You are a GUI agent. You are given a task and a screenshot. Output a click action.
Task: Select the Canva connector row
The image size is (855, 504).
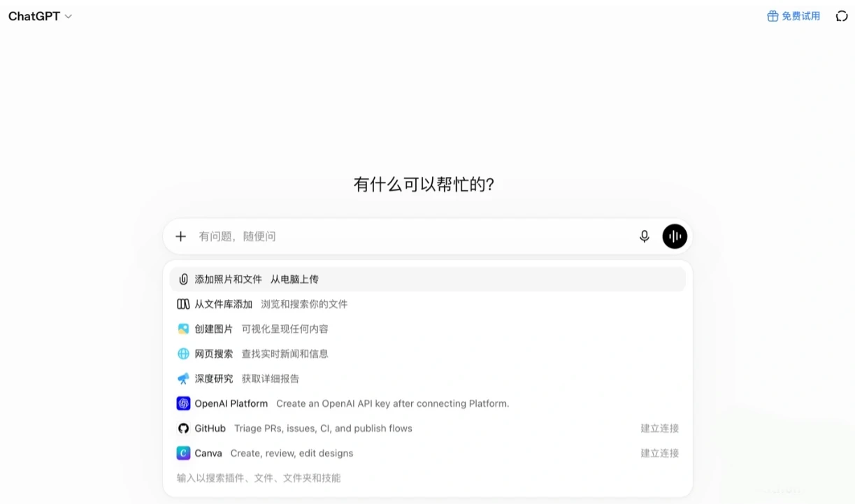tap(427, 453)
